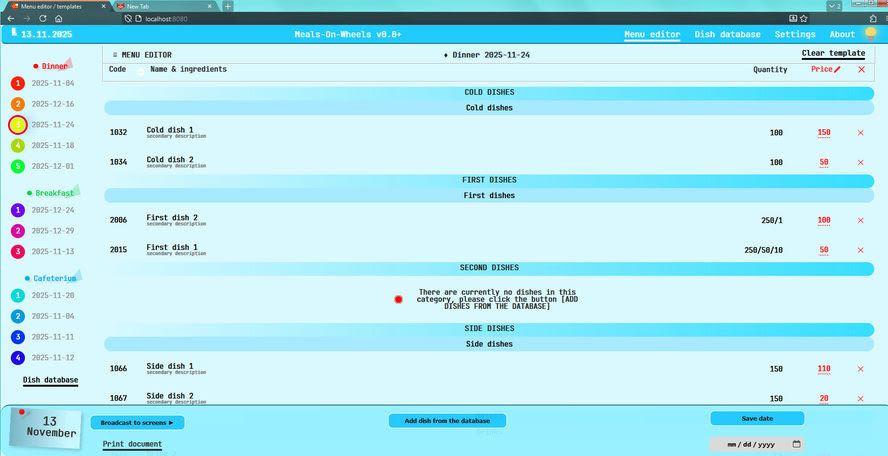Click Add dish from the database button
This screenshot has width=888, height=456.
(447, 421)
